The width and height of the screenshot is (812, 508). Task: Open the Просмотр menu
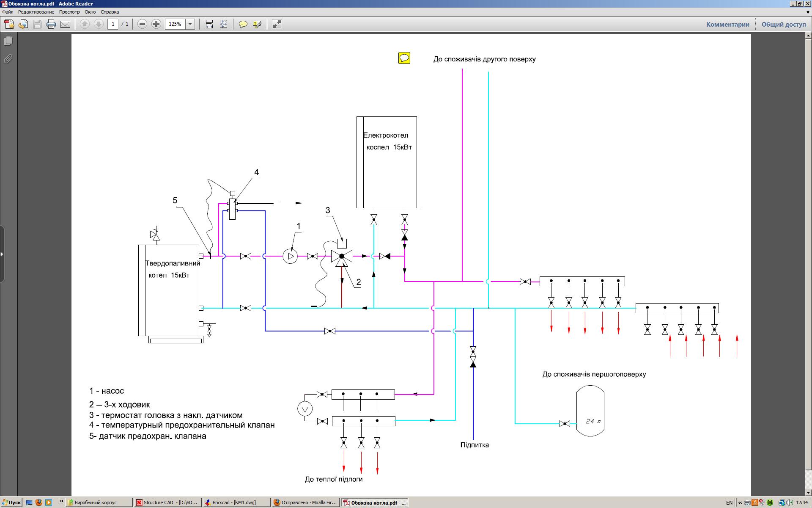69,12
